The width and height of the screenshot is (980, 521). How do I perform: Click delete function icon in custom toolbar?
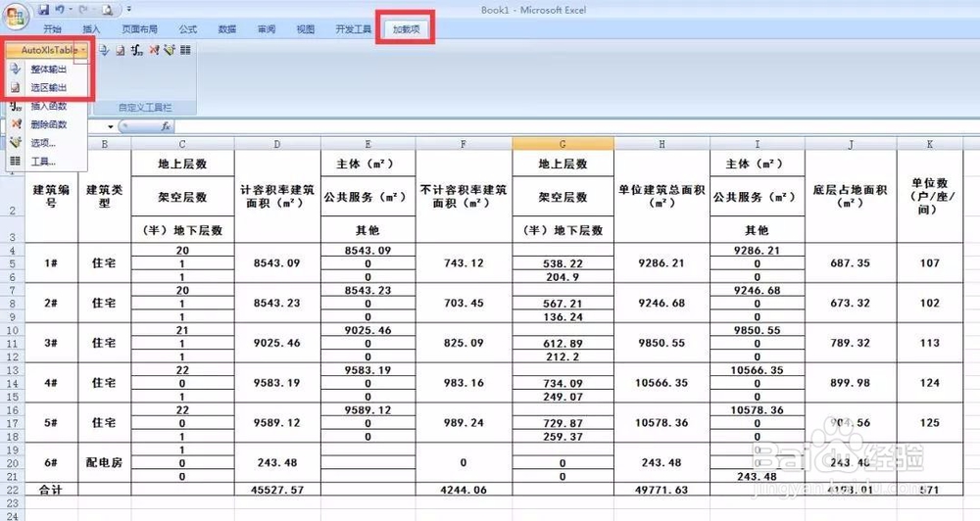click(154, 50)
